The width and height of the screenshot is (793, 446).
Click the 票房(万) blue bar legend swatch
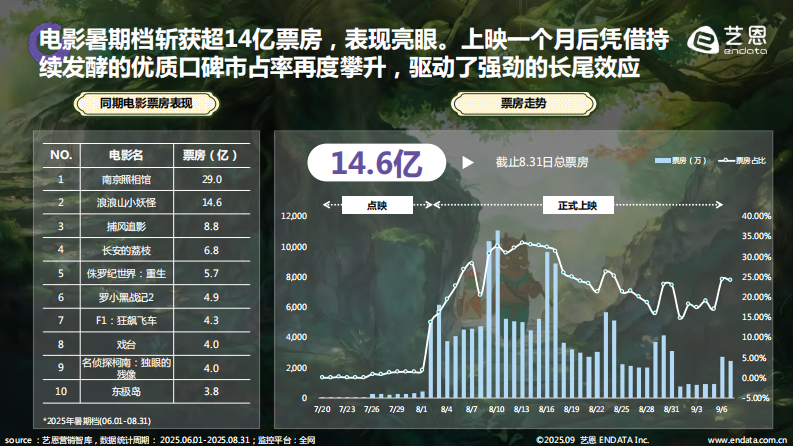pyautogui.click(x=663, y=160)
